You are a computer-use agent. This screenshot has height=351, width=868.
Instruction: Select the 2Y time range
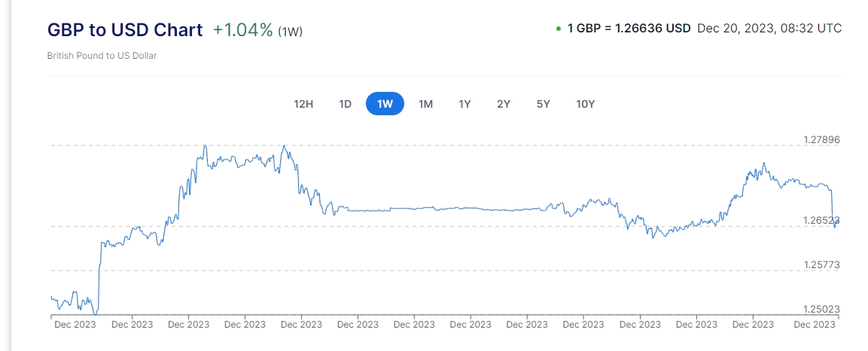pos(504,104)
